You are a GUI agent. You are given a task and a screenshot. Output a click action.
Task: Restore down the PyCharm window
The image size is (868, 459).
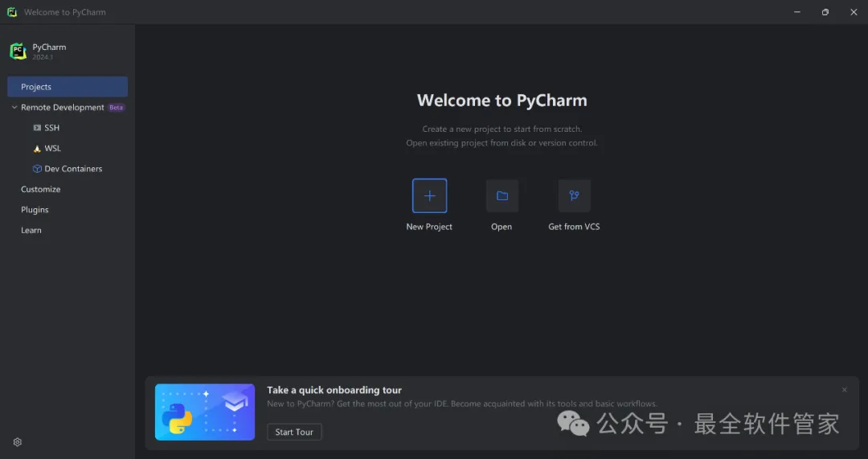[x=825, y=11]
